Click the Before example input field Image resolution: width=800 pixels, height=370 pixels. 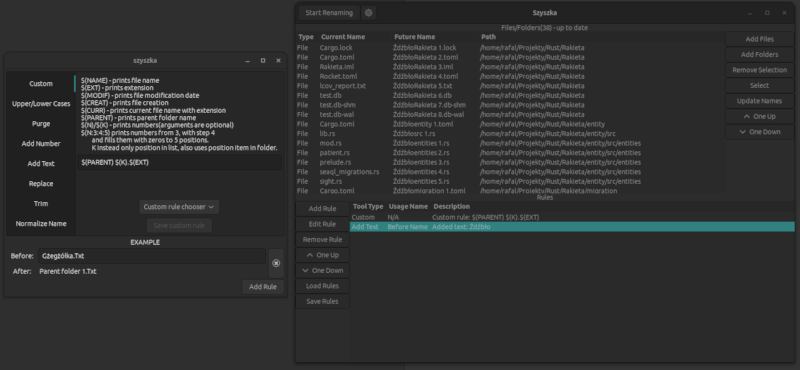pos(152,256)
